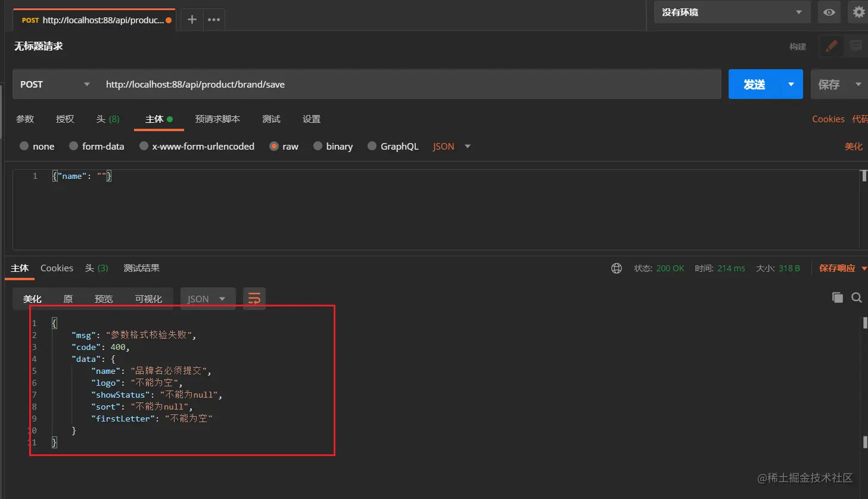Open the response Cookies tab
This screenshot has height=499, width=868.
(x=57, y=268)
